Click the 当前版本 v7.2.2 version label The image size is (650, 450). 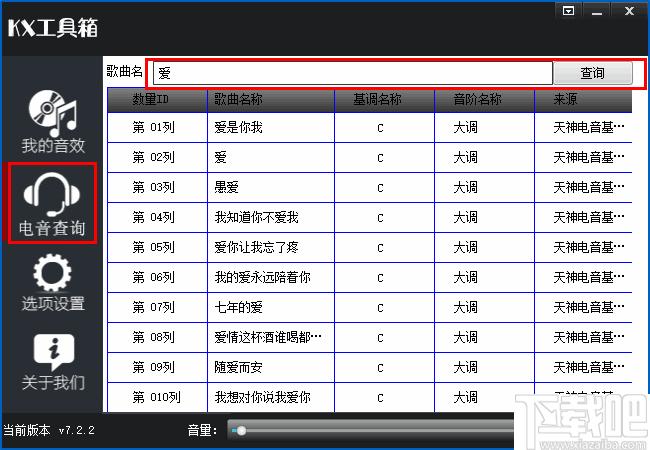pos(49,431)
